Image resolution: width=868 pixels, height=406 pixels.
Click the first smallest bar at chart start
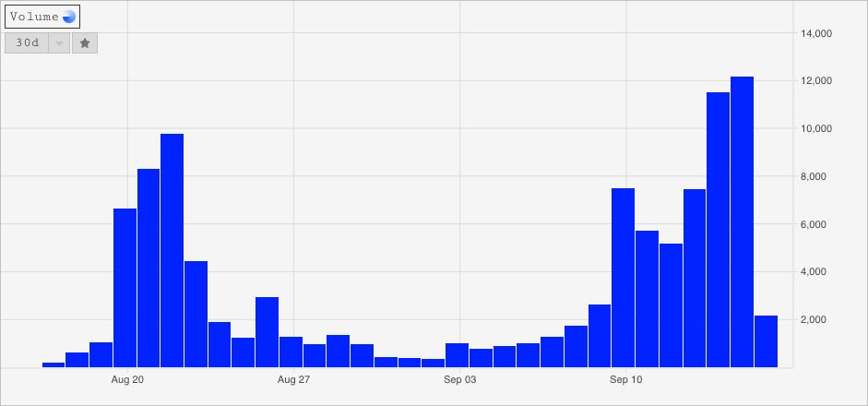[x=54, y=365]
